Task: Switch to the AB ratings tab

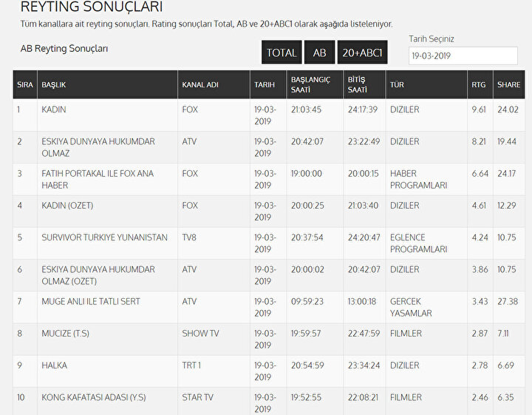Action: coord(319,52)
